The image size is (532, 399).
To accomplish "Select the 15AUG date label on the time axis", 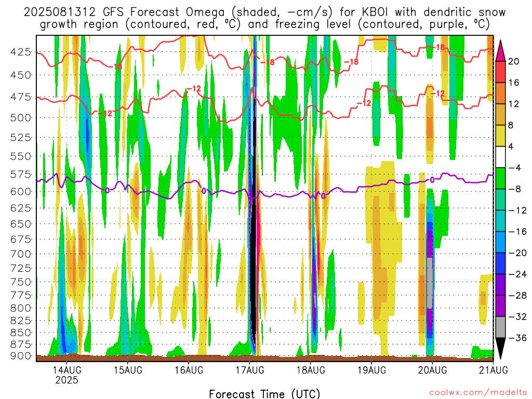I will point(128,370).
